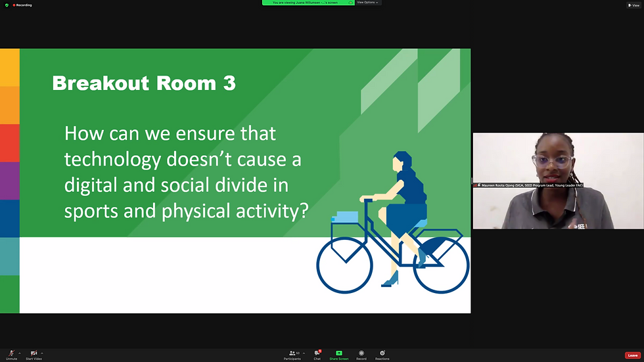Viewport: 644px width, 362px height.
Task: Click the green encryption shield icon
Action: pyautogui.click(x=7, y=5)
